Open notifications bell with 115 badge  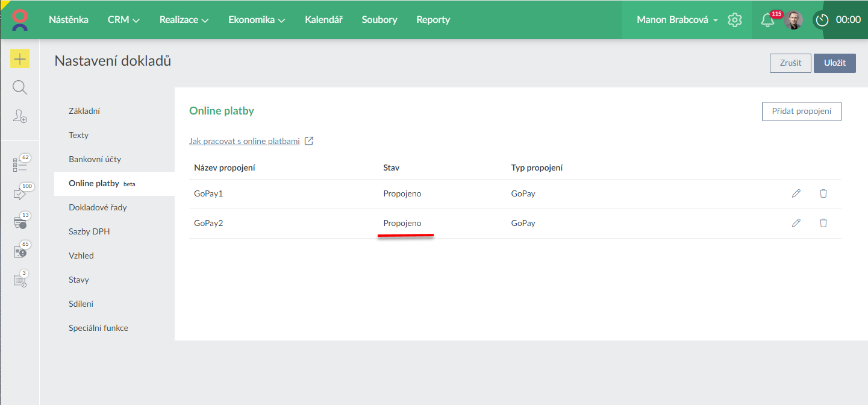pos(767,20)
